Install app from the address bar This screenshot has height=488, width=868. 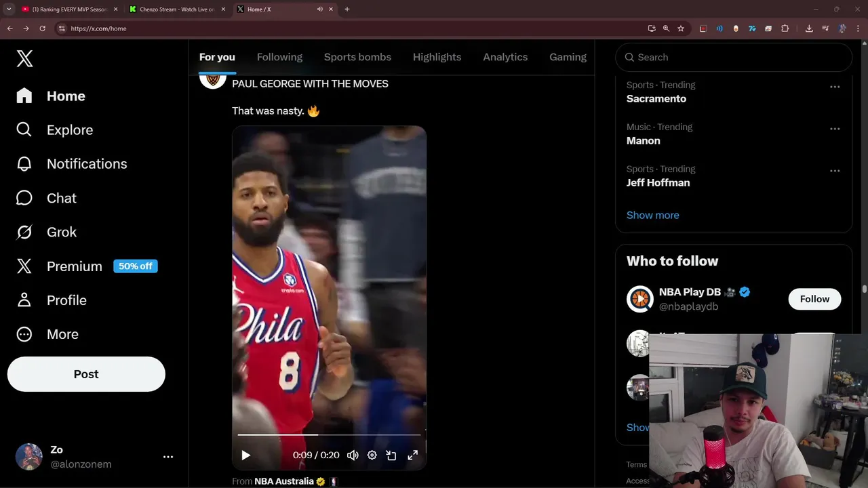[x=652, y=28]
